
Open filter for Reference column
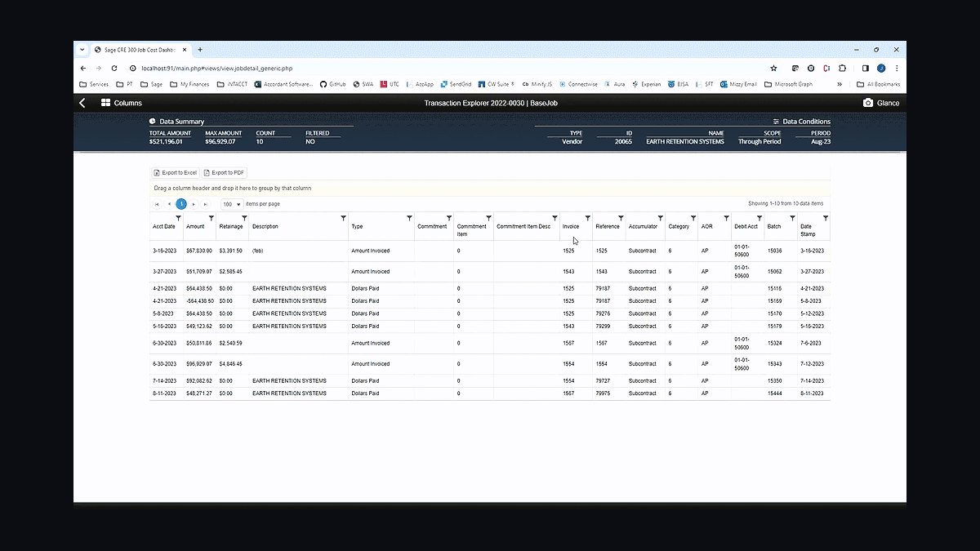(x=621, y=218)
